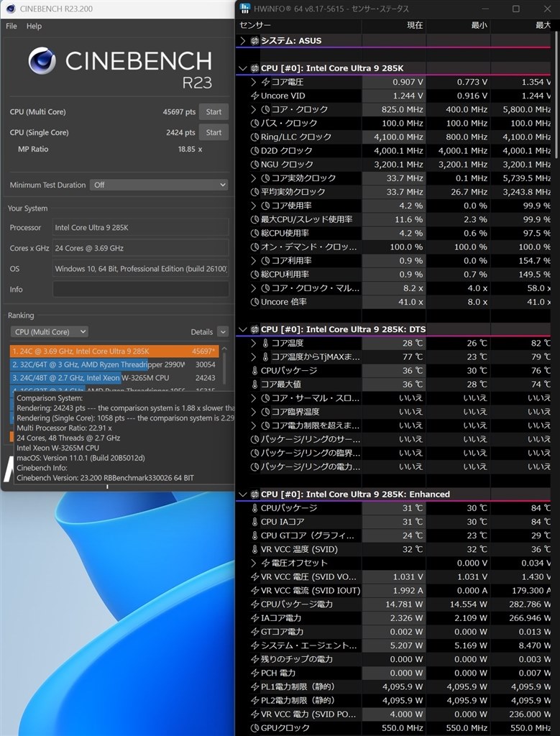Click the 18.85 x MP Ratio value

pos(190,149)
